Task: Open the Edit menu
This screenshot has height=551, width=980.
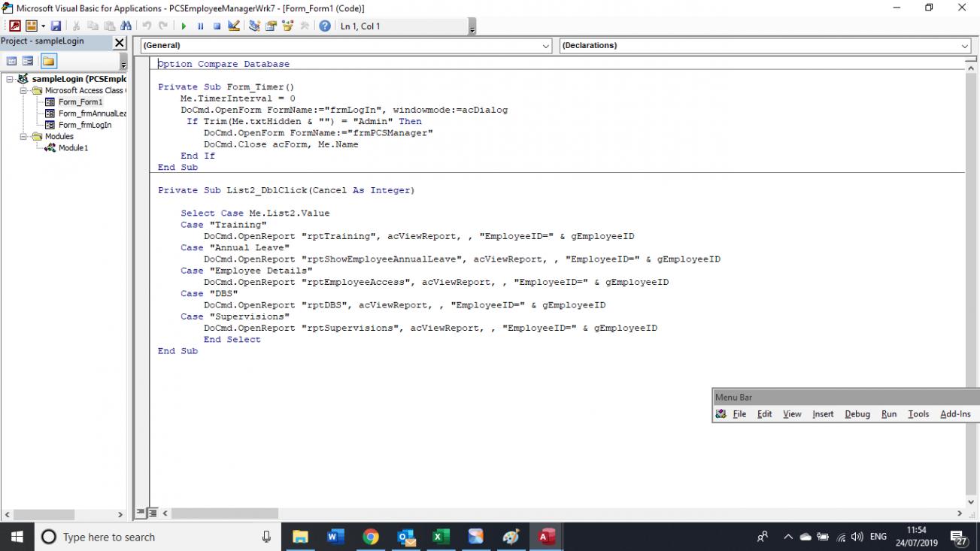Action: click(x=765, y=414)
